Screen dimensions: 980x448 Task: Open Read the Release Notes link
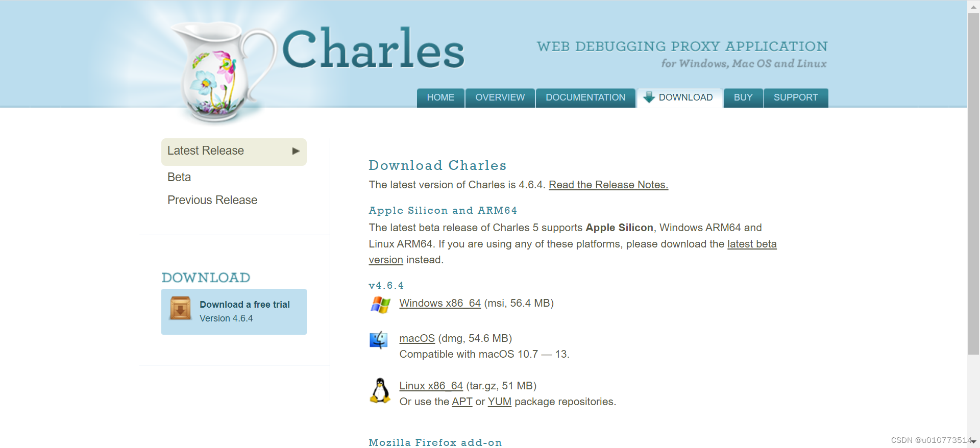click(608, 185)
